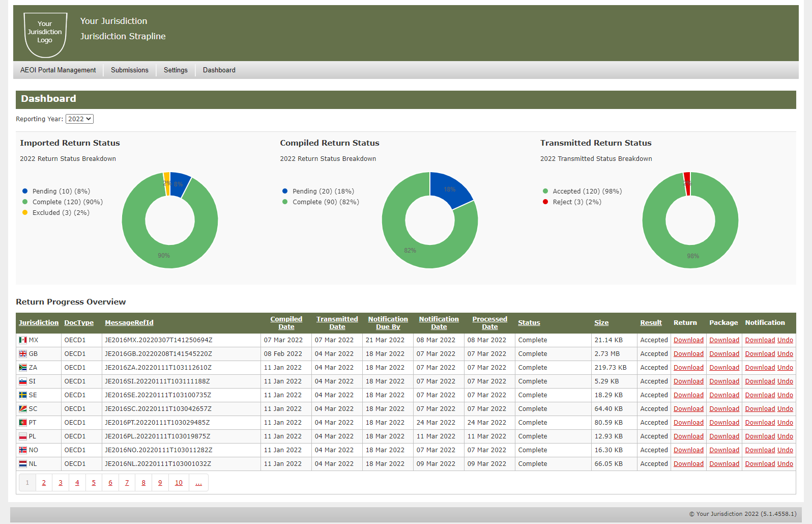812x524 pixels.
Task: Click the Netherlands flag in NL row
Action: [x=23, y=464]
